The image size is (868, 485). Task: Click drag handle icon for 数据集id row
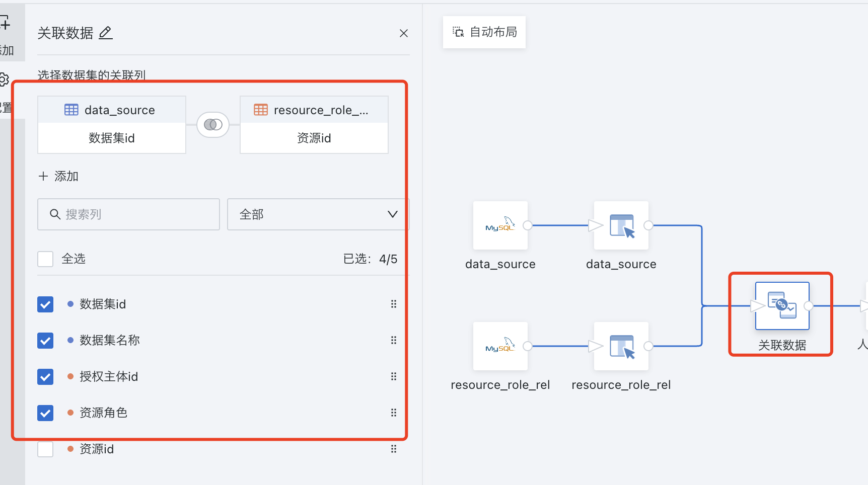[x=394, y=304]
